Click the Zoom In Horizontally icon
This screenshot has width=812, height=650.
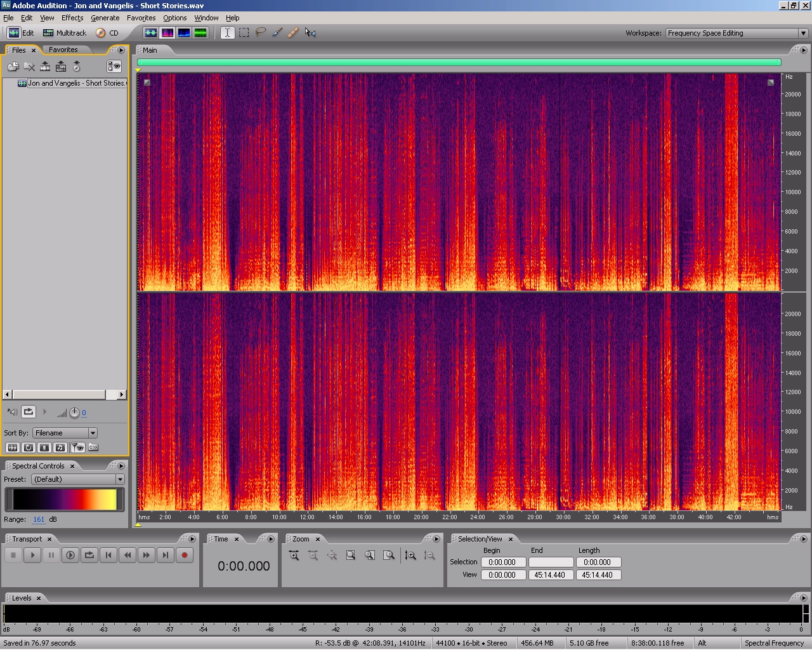coord(294,555)
